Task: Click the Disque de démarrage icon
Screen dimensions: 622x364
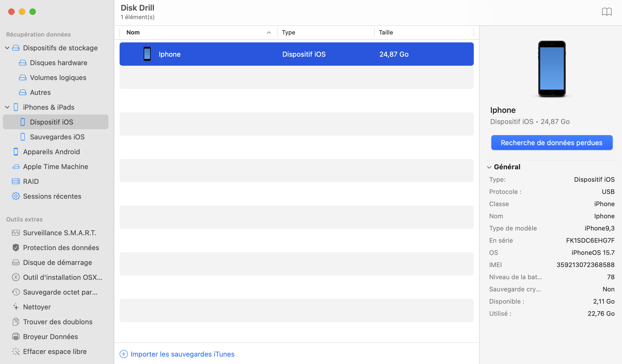Action: 16,263
